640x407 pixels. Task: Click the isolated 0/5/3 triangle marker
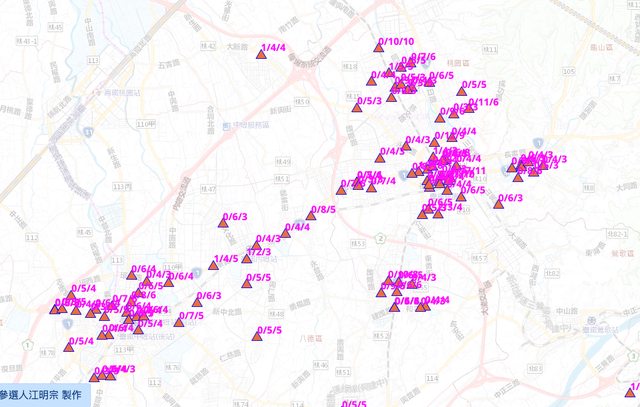(357, 107)
